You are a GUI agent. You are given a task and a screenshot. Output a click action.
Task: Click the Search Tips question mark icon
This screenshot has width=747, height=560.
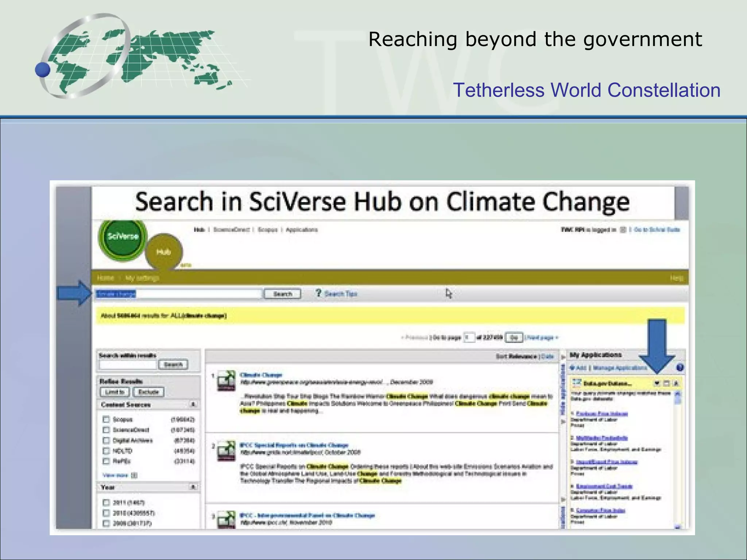318,293
